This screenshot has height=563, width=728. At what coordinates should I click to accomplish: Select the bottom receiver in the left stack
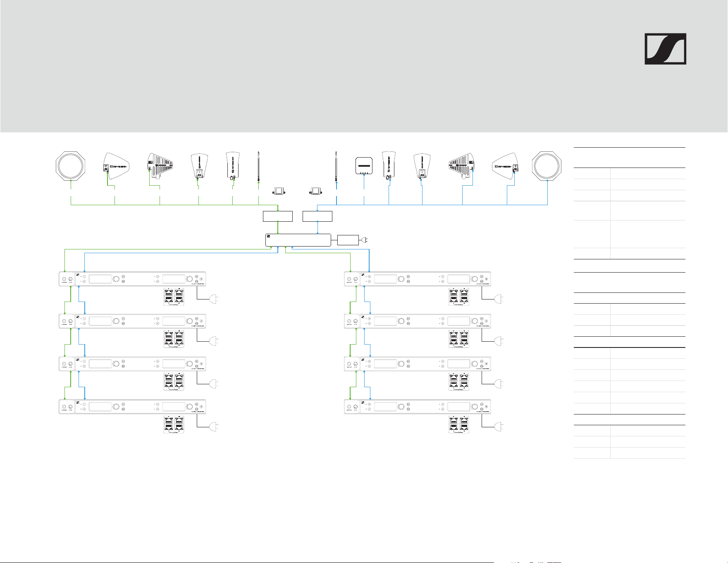tap(132, 406)
